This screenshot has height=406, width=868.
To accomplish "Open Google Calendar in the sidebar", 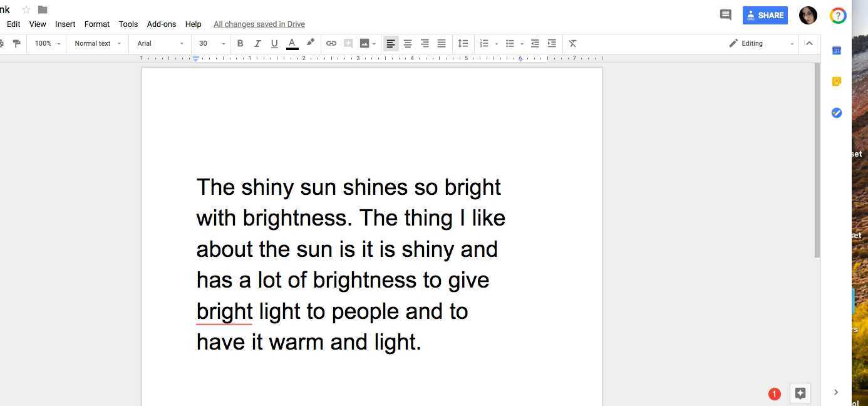I will 836,50.
